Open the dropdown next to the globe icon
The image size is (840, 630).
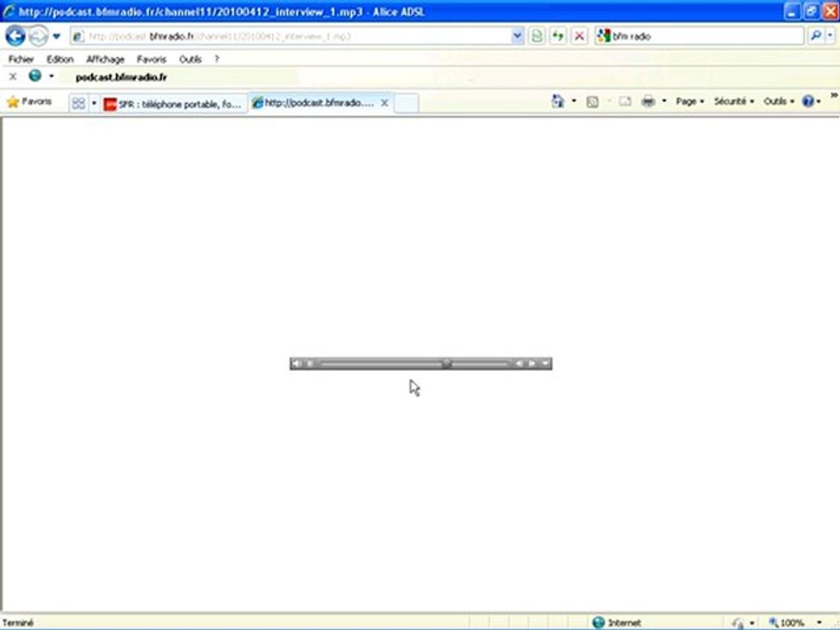(52, 77)
